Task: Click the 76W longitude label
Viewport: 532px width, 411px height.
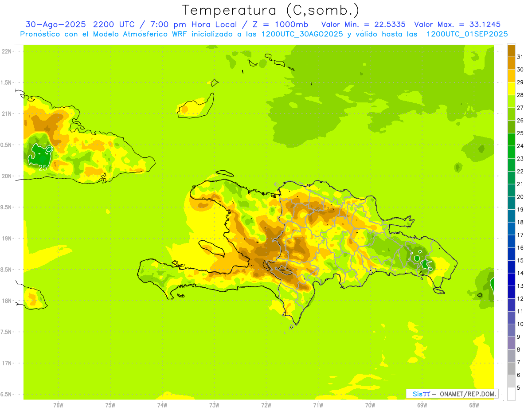Action: coord(58,405)
